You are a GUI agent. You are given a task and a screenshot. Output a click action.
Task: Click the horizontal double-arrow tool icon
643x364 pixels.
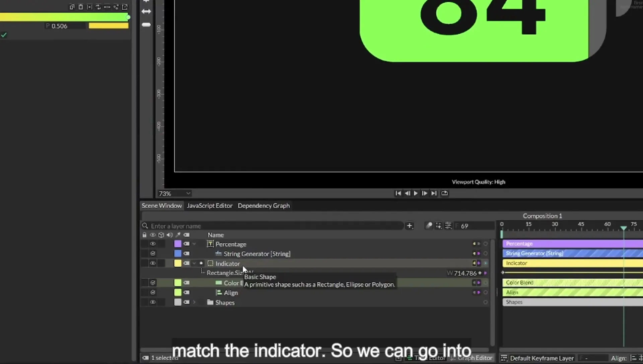click(x=146, y=11)
